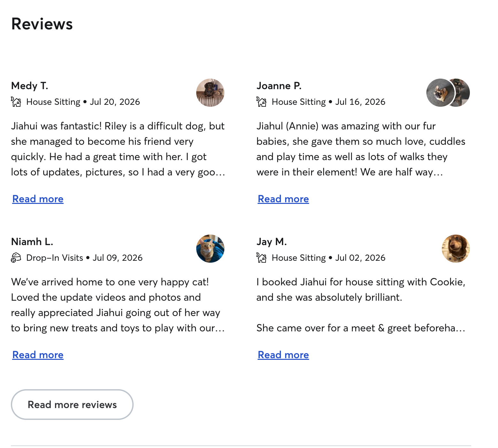Expand Jay M.'s review with Read more
Viewport: 498px width, 448px height.
point(284,355)
